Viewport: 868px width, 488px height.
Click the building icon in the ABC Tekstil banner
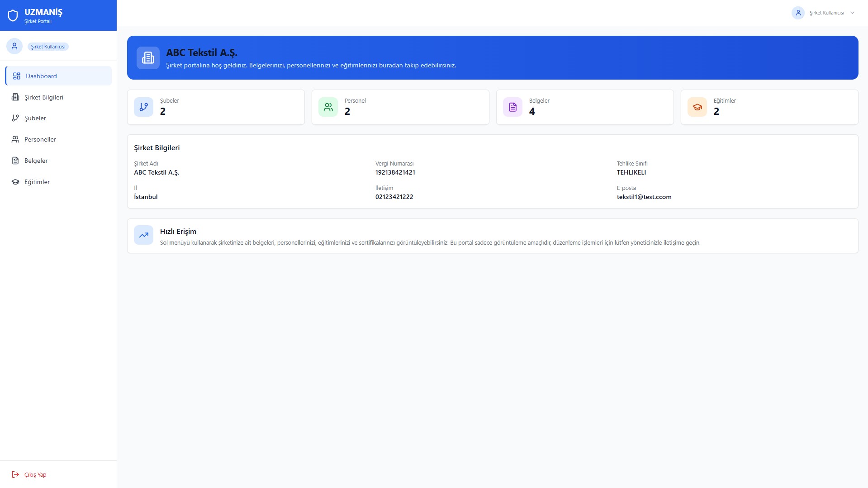point(148,58)
